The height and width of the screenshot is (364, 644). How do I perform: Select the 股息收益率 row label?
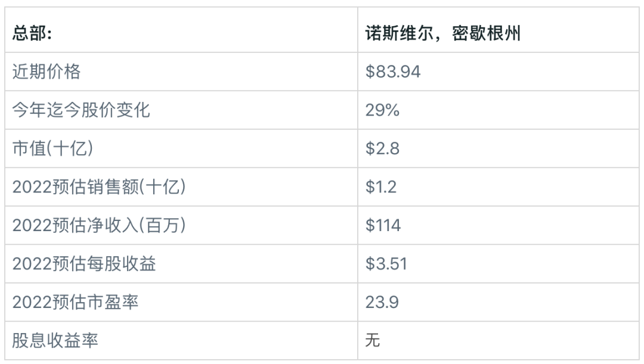pos(55,341)
